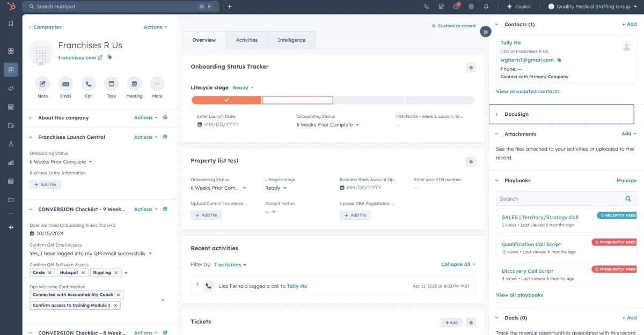This screenshot has width=644, height=335.
Task: Start a Call from the company actions
Action: tap(89, 84)
